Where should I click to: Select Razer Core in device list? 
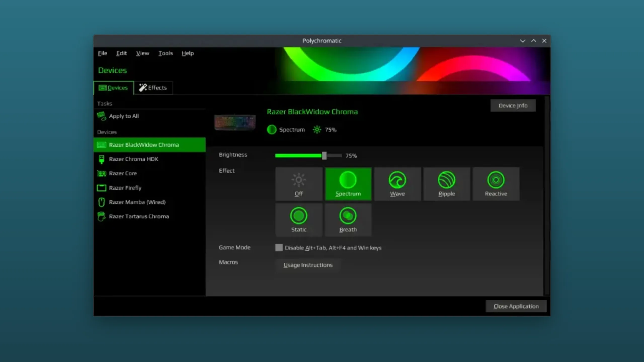click(x=150, y=173)
